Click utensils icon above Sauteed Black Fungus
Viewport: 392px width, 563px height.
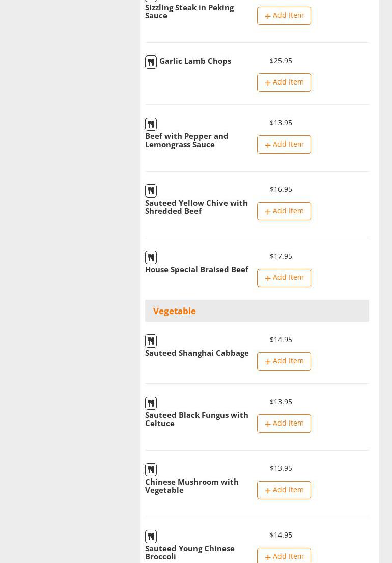click(151, 403)
